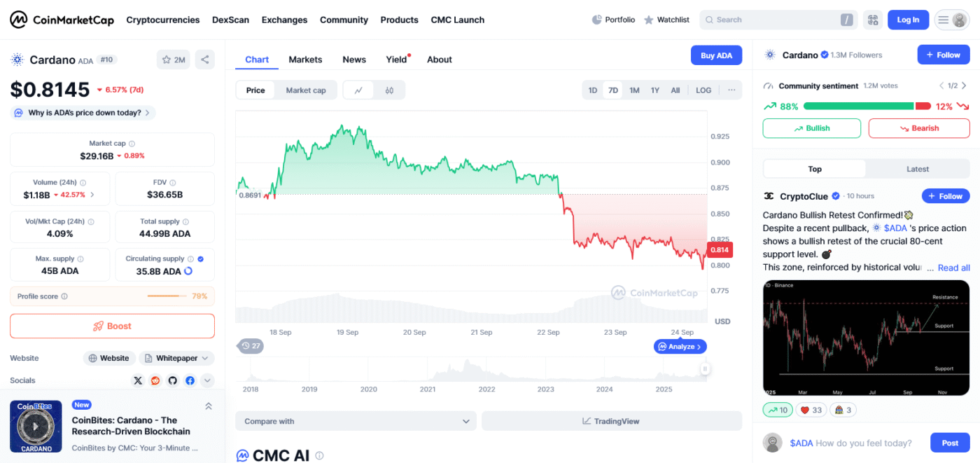
Task: Open chart more options ellipsis
Action: 731,90
